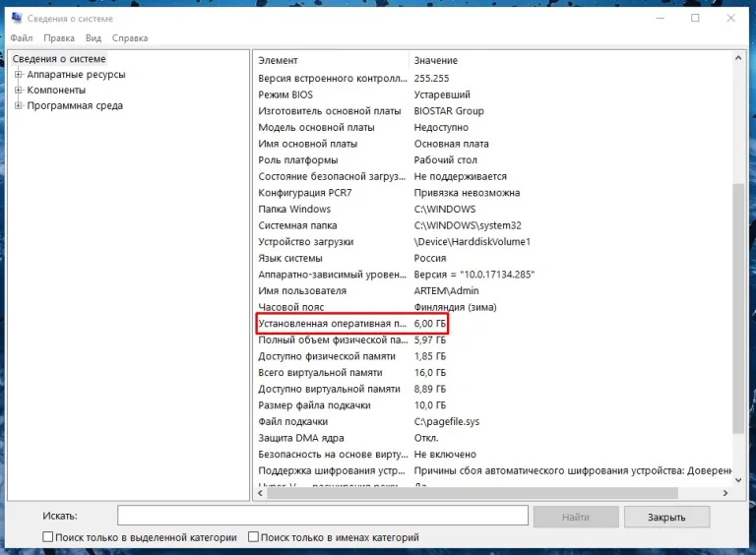Open the Справка menu
756x555 pixels.
(130, 38)
